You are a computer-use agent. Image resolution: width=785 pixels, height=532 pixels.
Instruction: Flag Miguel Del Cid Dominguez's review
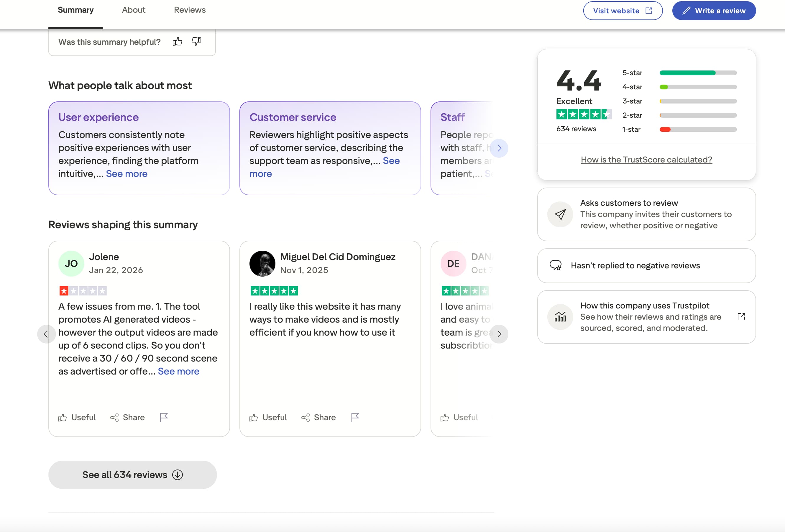point(355,418)
